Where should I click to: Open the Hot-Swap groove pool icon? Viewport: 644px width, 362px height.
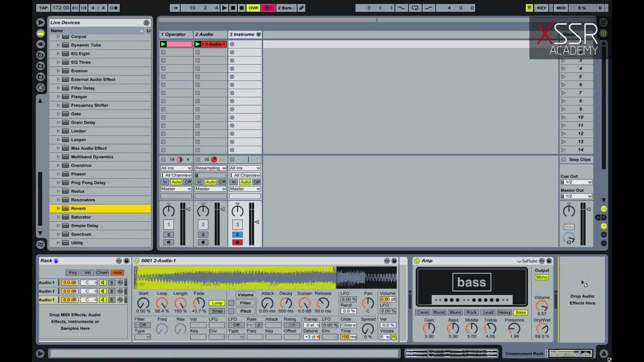40,87
